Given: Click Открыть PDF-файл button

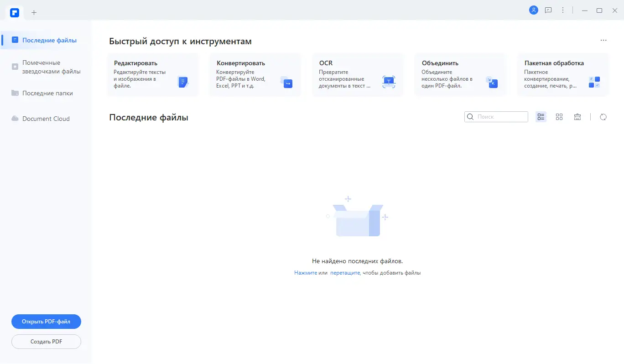Looking at the screenshot, I should [46, 321].
